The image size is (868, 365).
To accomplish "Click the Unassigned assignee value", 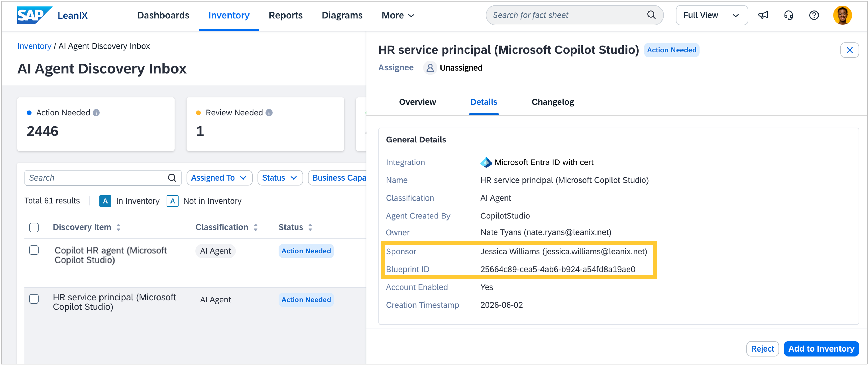I will click(x=461, y=68).
